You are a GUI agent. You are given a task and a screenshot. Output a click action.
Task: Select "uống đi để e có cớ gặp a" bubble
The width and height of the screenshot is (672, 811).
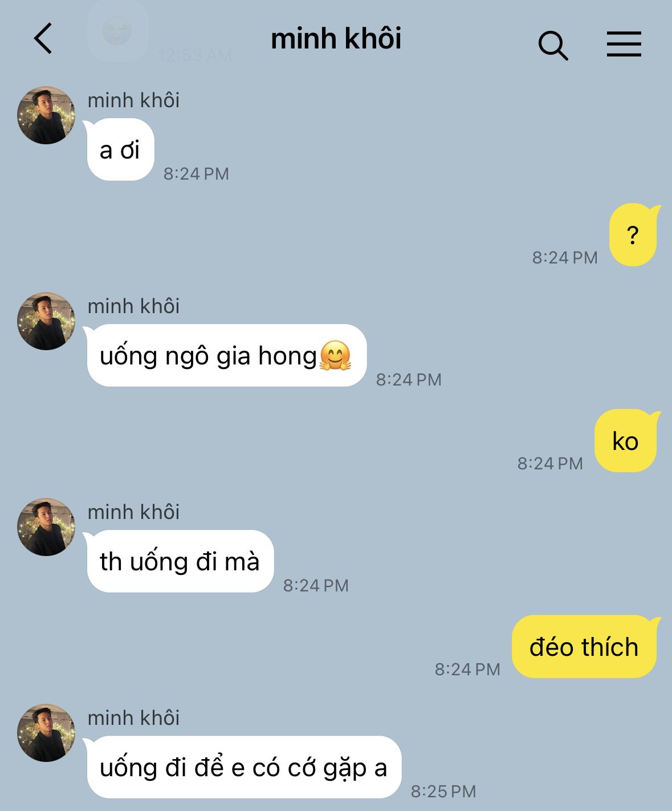(243, 767)
